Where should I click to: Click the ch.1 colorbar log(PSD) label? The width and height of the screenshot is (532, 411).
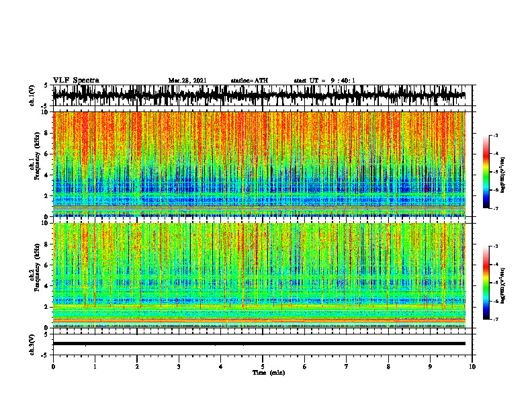[x=503, y=175]
